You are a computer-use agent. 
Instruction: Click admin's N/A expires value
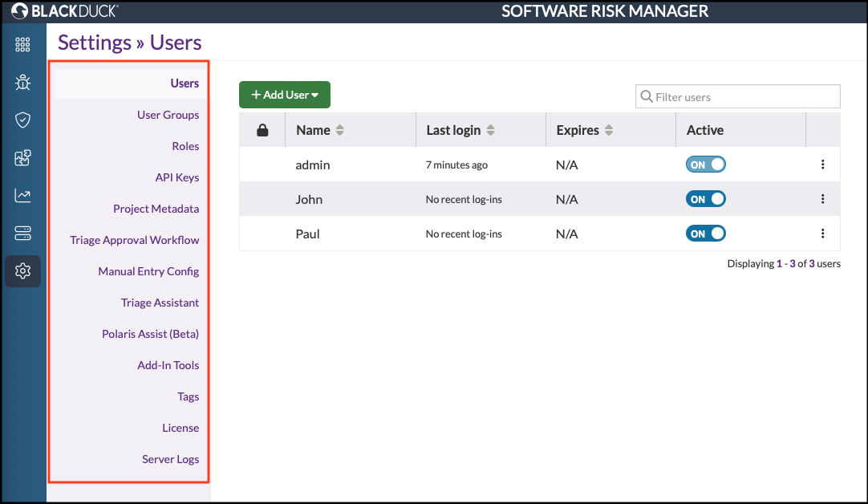point(567,165)
